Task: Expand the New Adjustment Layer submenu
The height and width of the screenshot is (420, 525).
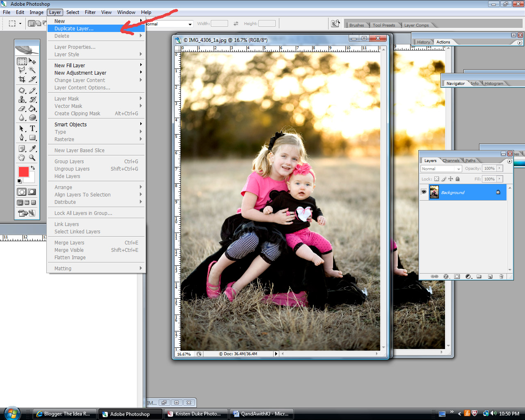Action: [80, 73]
